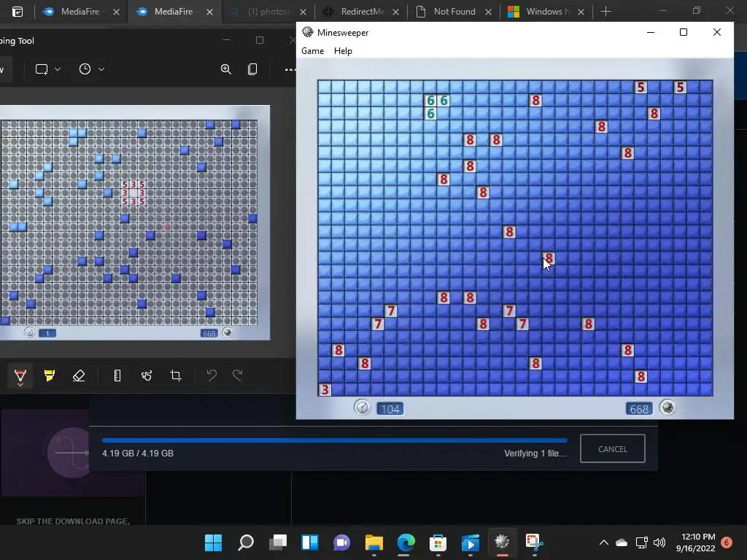Close the Not Found tab
Image resolution: width=747 pixels, height=560 pixels.
pyautogui.click(x=488, y=12)
